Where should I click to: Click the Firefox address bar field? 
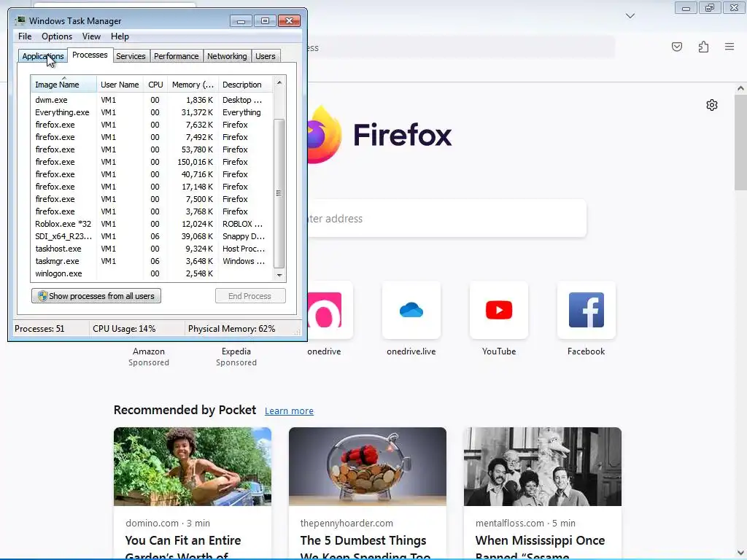click(461, 47)
